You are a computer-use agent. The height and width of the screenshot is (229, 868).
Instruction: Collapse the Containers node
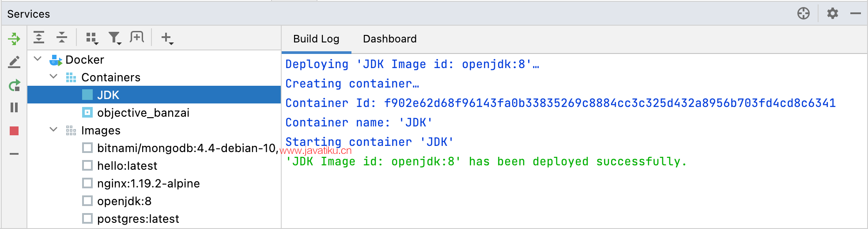53,76
